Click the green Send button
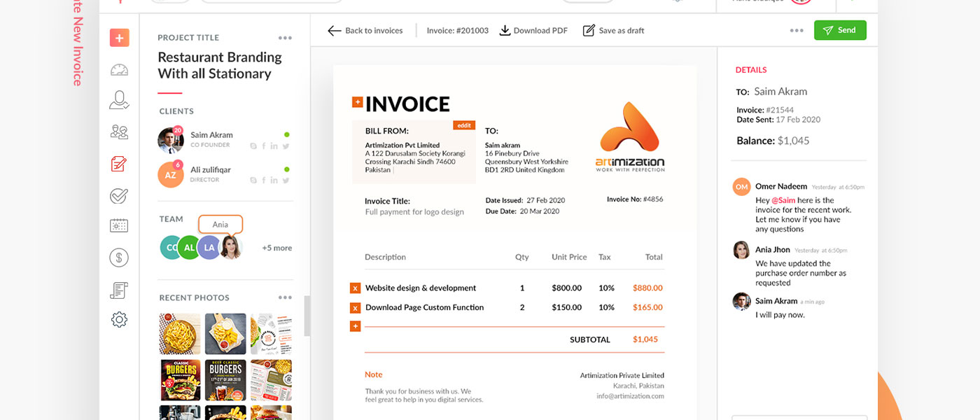The height and width of the screenshot is (420, 980). (839, 30)
